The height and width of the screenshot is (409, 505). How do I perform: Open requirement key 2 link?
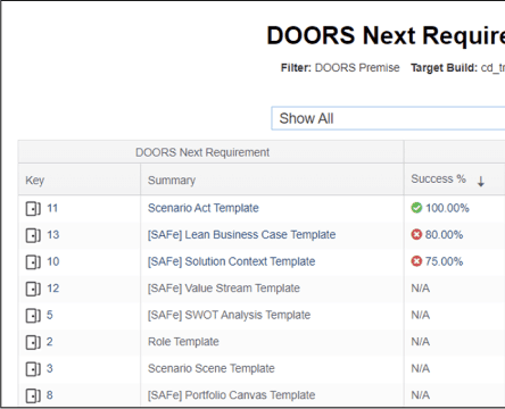click(x=50, y=342)
